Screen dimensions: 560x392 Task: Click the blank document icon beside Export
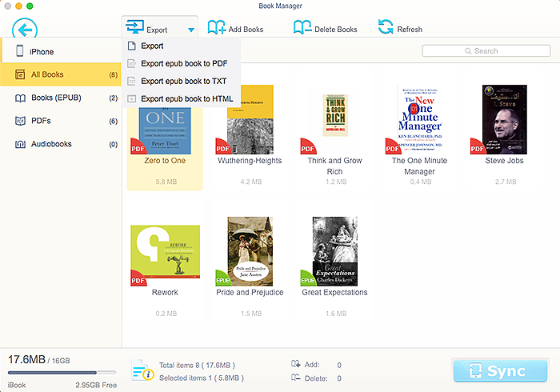(x=132, y=46)
